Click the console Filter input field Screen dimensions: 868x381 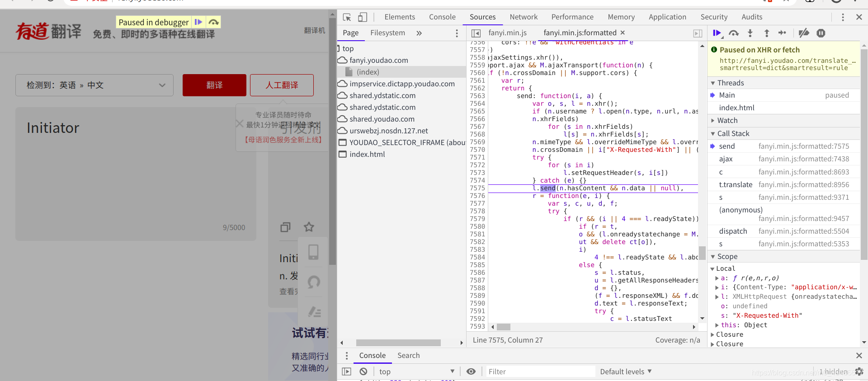point(541,372)
